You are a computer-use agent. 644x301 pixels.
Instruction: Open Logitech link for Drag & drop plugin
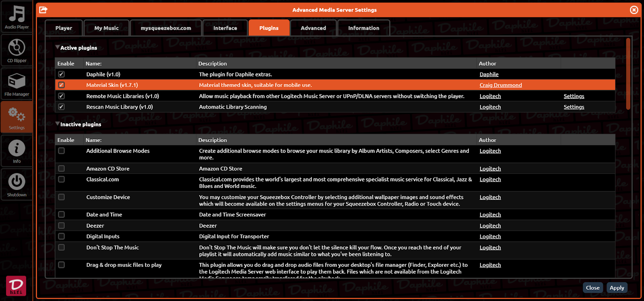point(490,265)
